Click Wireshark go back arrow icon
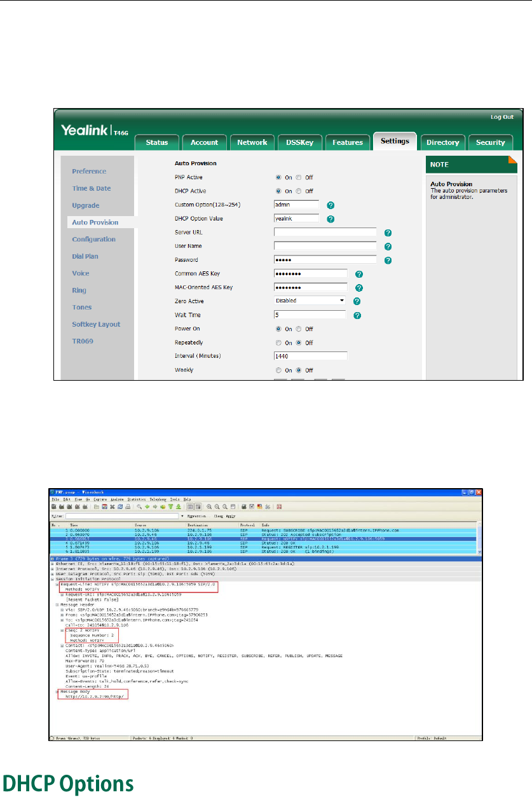This screenshot has height=797, width=532. (x=147, y=507)
